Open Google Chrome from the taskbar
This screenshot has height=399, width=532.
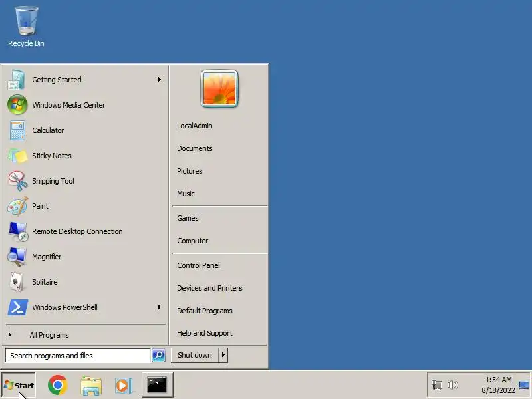pos(58,385)
